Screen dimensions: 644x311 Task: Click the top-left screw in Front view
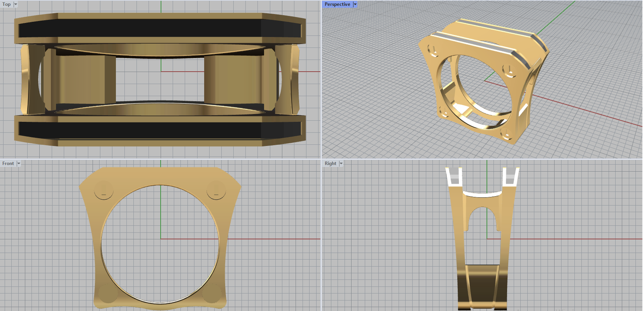coord(104,189)
